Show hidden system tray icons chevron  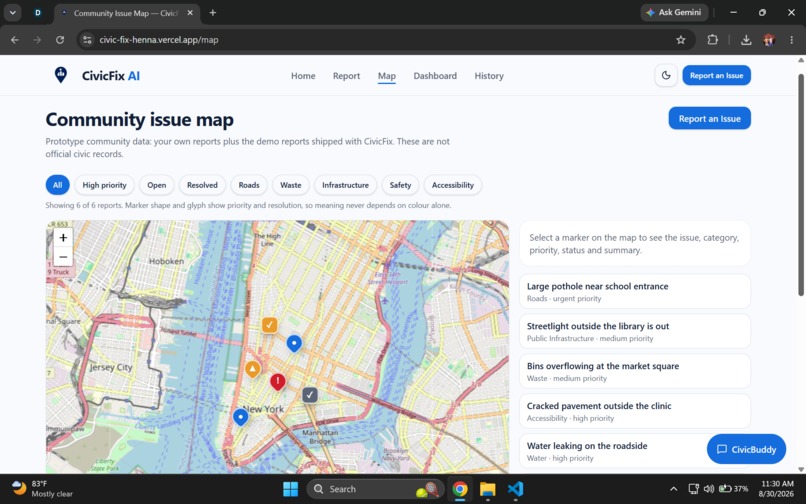pyautogui.click(x=673, y=489)
